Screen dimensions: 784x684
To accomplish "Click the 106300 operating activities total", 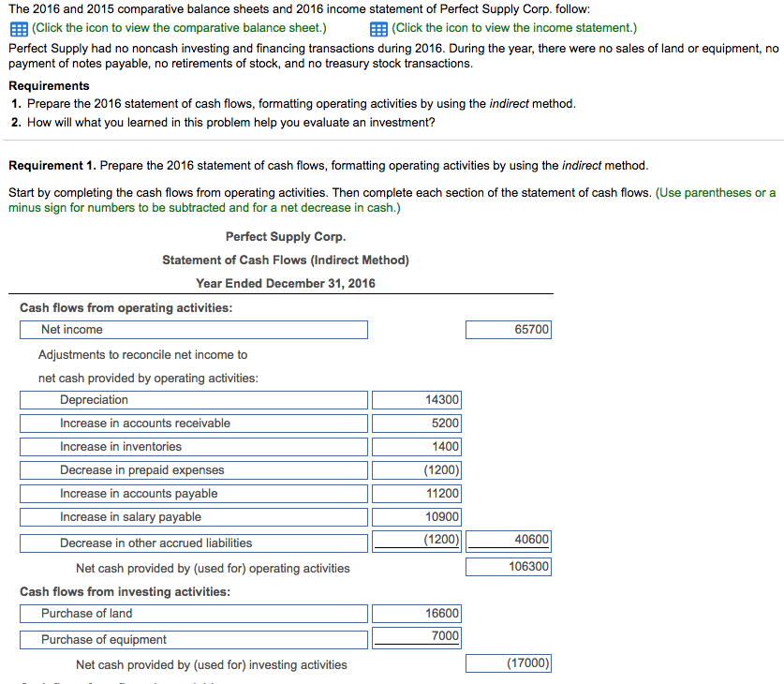I will [x=509, y=566].
